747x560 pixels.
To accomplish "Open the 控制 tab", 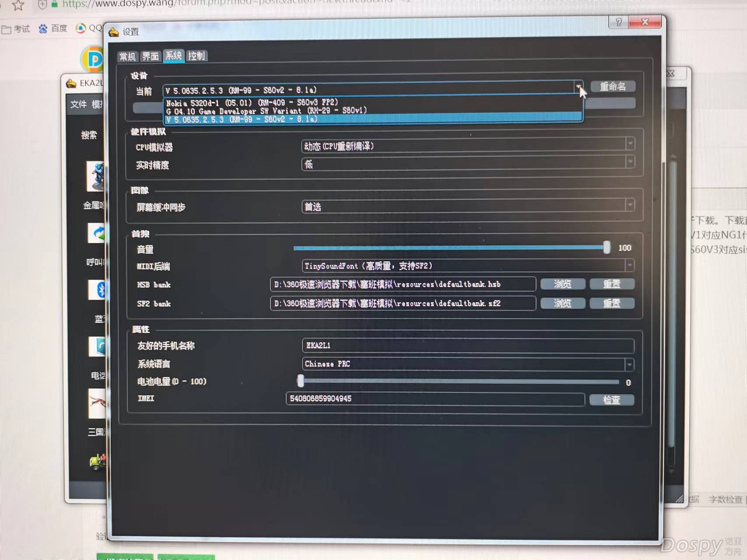I will (196, 56).
